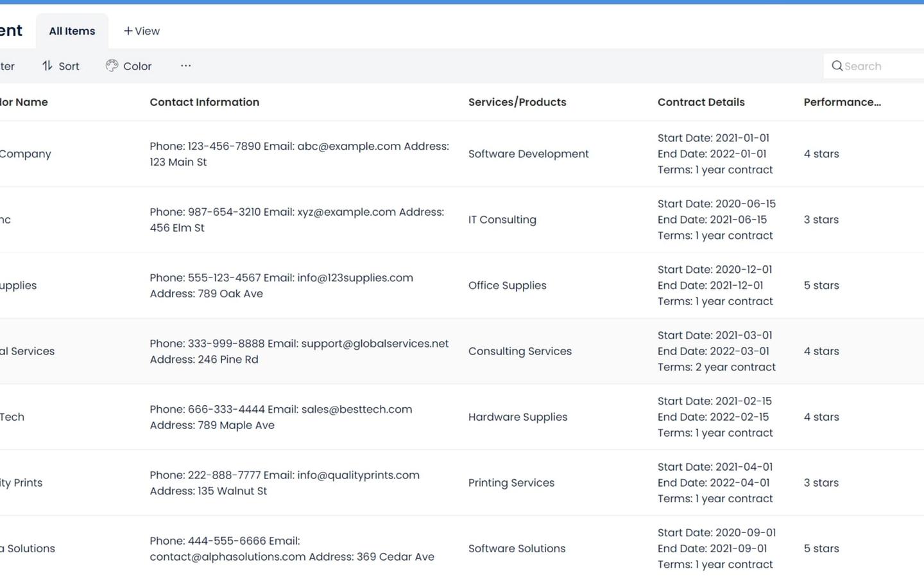This screenshot has height=578, width=924.
Task: Click contact cell with abc@example.com
Action: [x=300, y=154]
